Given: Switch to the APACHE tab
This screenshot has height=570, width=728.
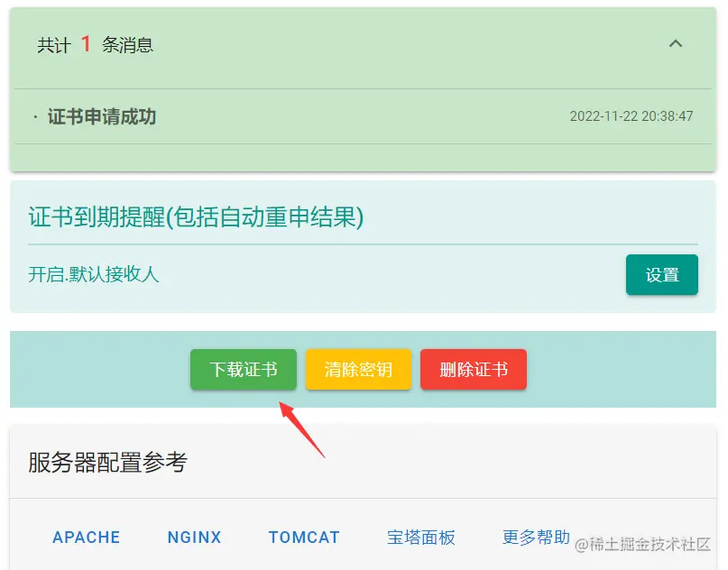Looking at the screenshot, I should [87, 538].
